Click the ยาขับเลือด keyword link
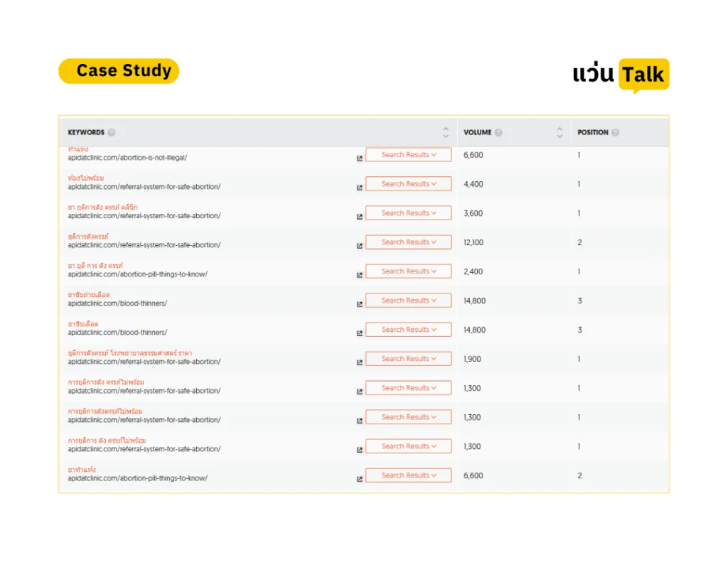 point(83,324)
